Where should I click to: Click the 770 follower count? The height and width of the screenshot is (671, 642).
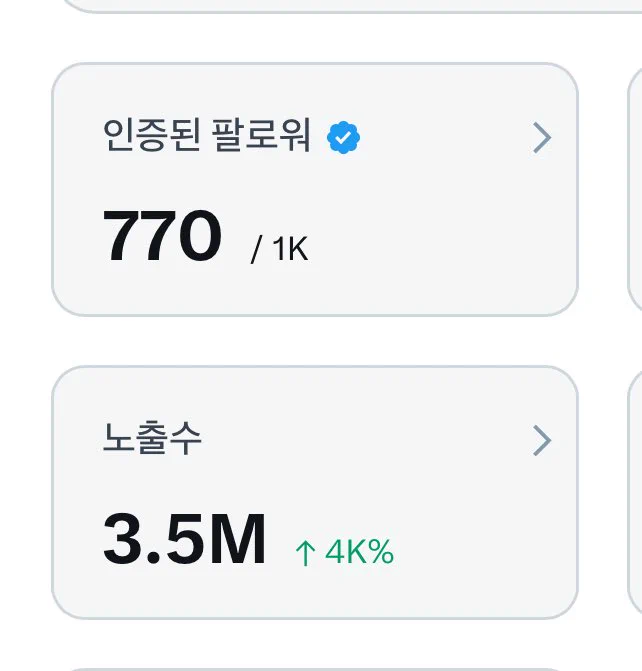click(x=162, y=235)
